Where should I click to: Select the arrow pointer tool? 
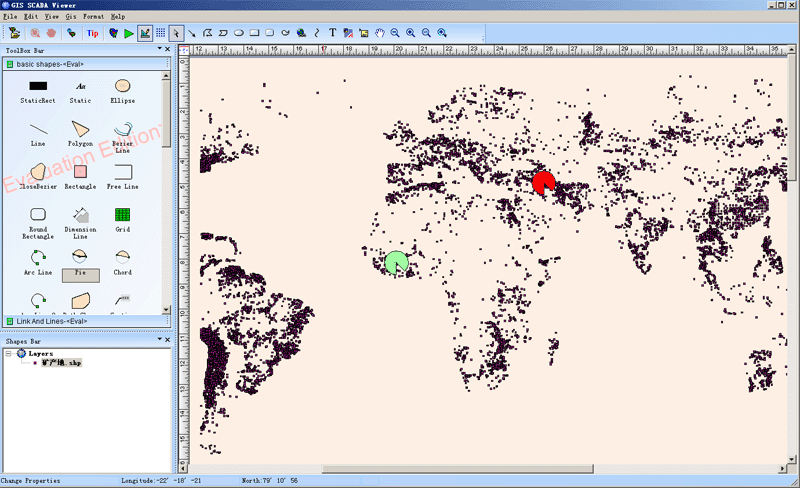click(176, 33)
